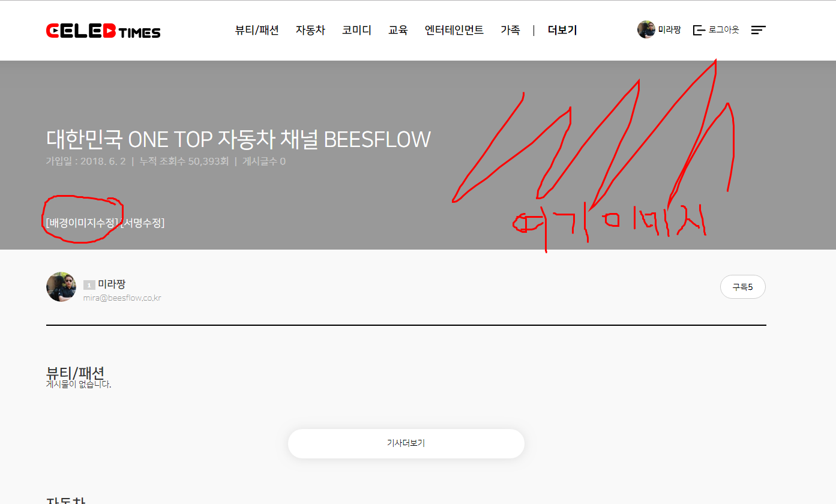
Task: Expand the 더보기 menu
Action: (x=562, y=30)
